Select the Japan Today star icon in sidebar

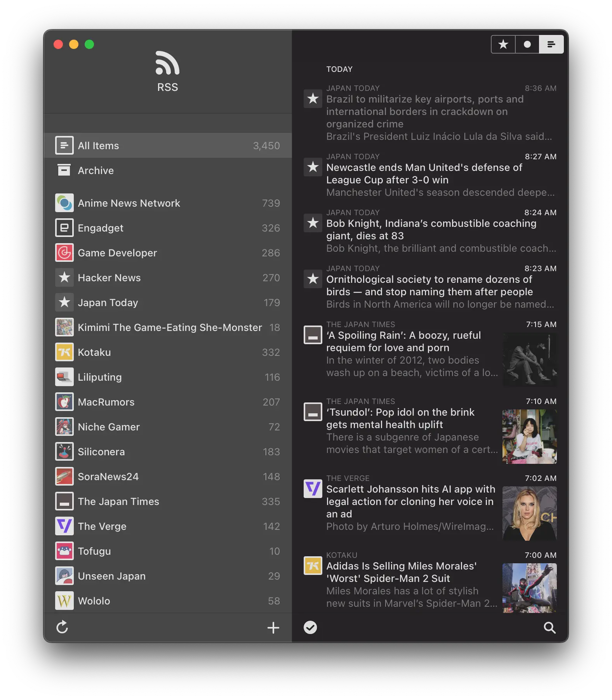(64, 302)
